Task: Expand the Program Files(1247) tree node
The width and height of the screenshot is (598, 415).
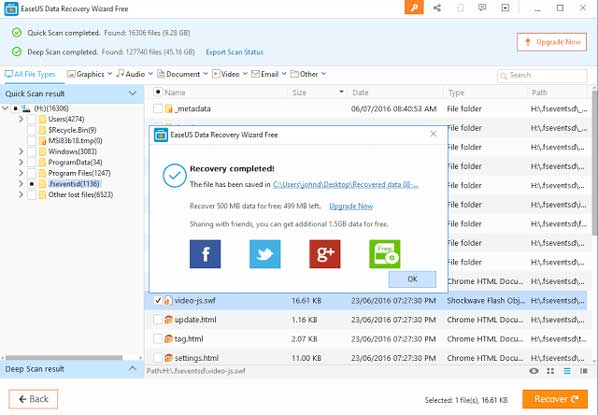Action: pyautogui.click(x=21, y=173)
